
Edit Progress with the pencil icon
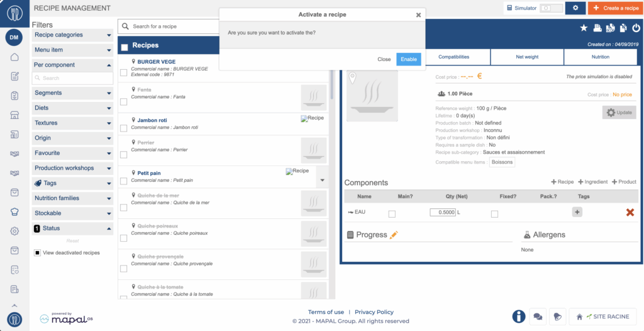pyautogui.click(x=394, y=235)
